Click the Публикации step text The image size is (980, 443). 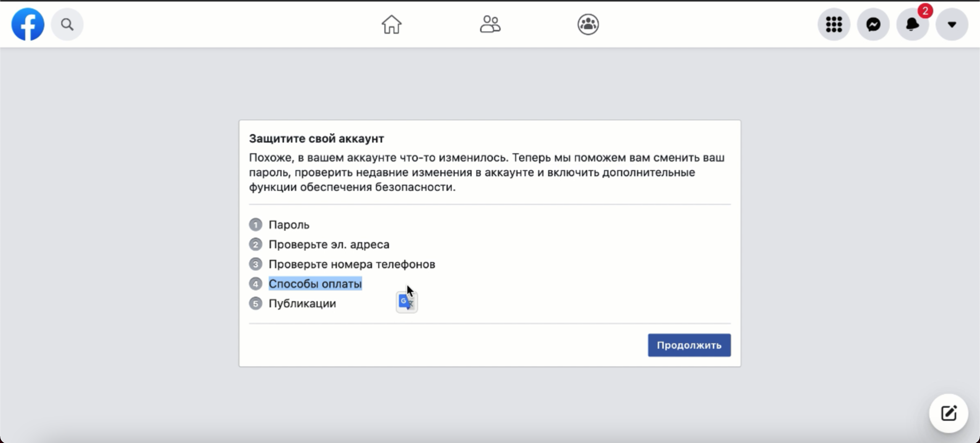point(302,304)
